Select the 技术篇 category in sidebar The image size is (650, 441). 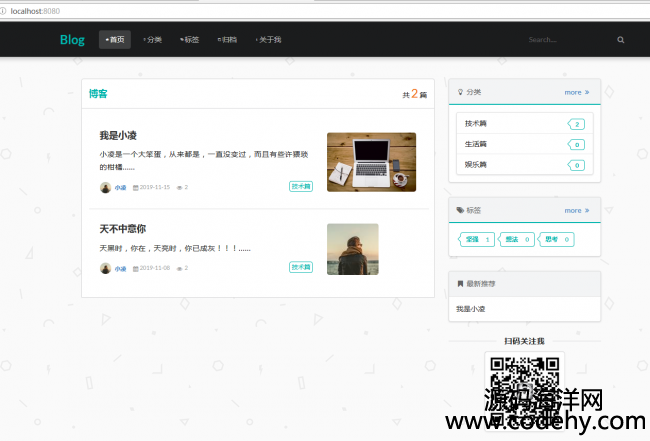pos(476,124)
